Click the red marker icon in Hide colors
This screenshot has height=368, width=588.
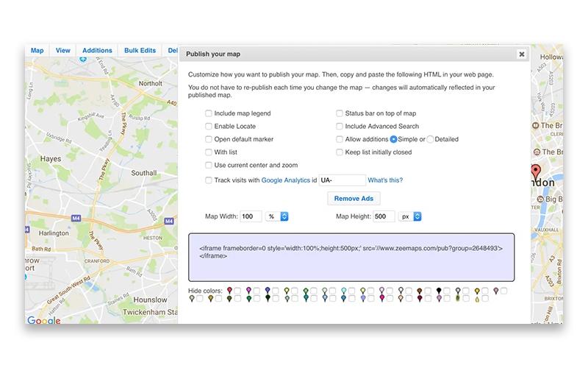[229, 291]
